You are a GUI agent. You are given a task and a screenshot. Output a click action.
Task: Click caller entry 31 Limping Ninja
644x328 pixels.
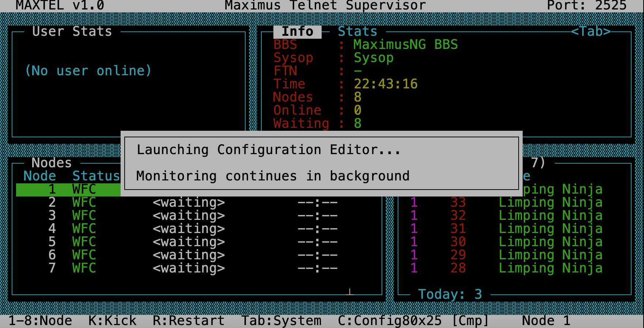point(506,229)
